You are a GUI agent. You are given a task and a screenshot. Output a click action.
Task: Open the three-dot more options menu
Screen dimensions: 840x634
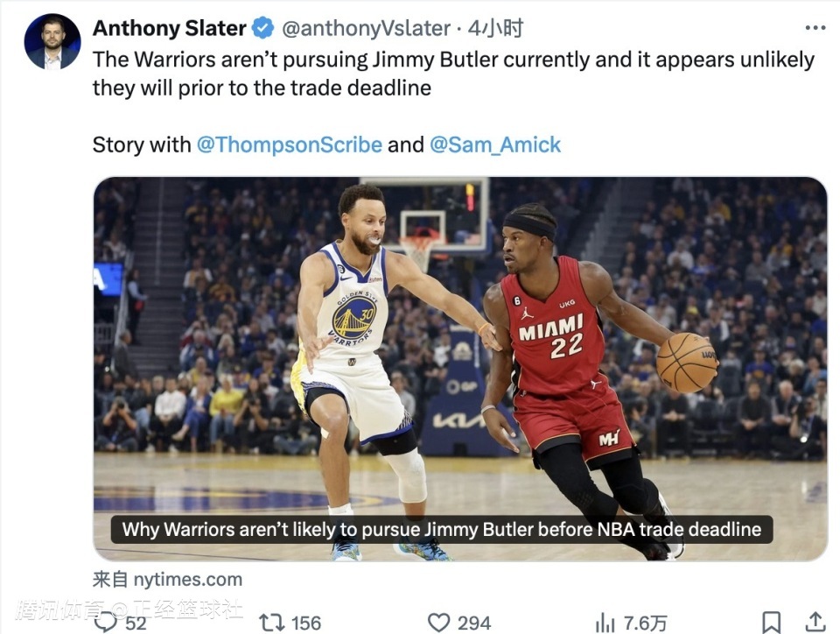click(x=815, y=28)
